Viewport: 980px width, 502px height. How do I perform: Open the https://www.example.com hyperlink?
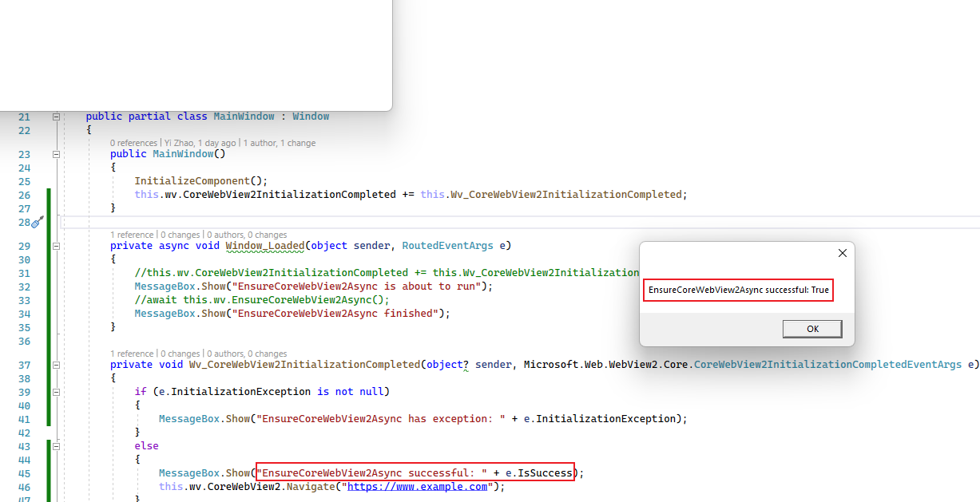[x=417, y=486]
